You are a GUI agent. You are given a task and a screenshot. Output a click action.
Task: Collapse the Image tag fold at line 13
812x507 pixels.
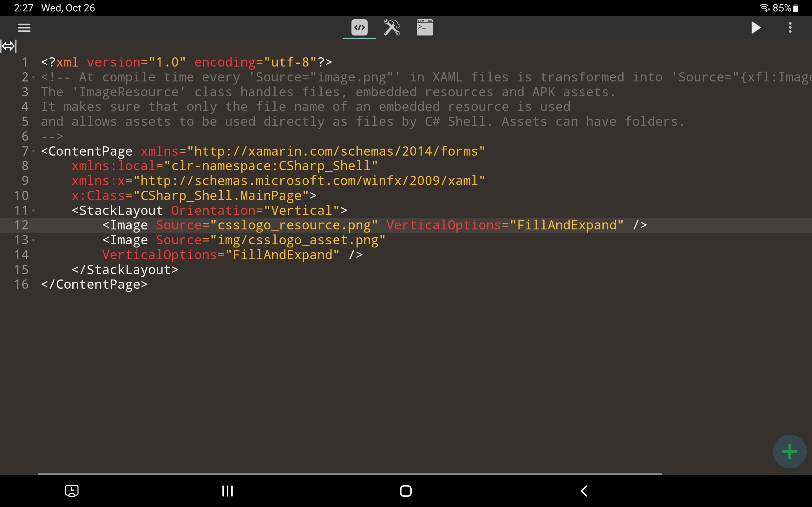(x=34, y=241)
